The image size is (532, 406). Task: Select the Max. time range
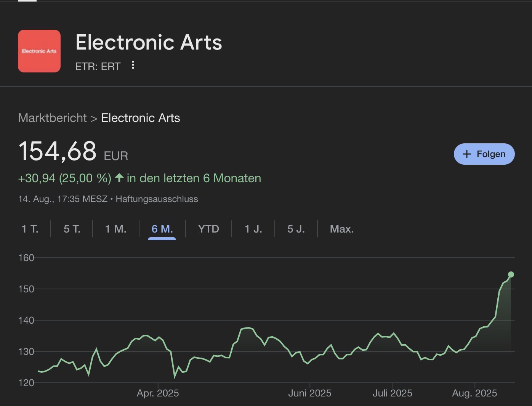point(341,229)
